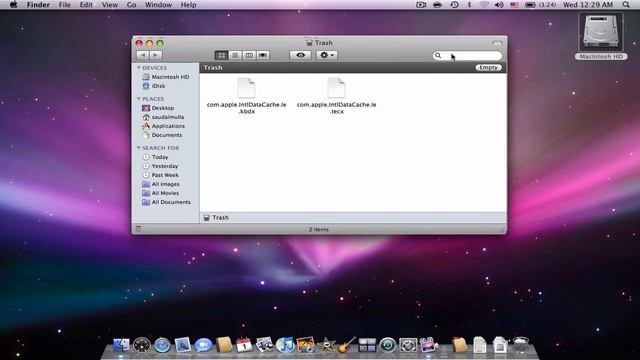The height and width of the screenshot is (360, 640).
Task: Switch Trash window to icon view
Action: point(221,55)
